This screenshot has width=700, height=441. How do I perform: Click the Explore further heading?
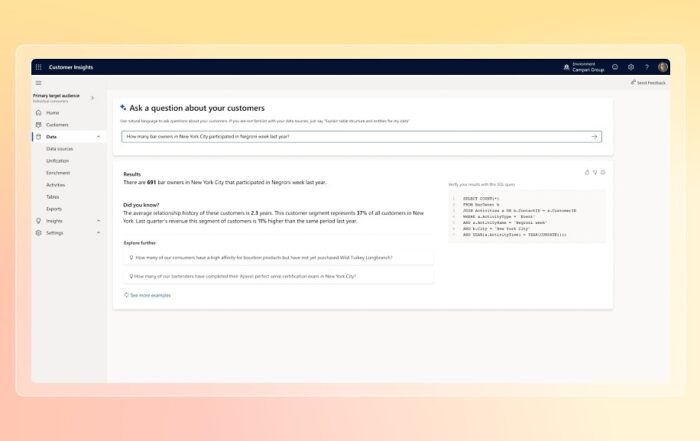[140, 243]
